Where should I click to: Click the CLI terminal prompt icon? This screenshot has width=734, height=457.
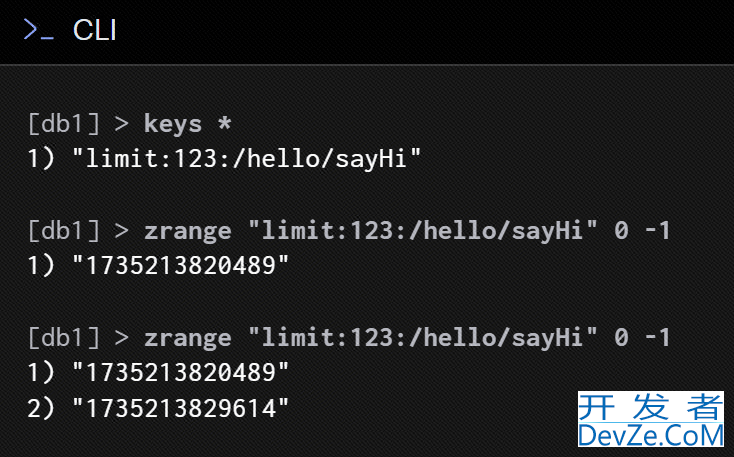(38, 30)
